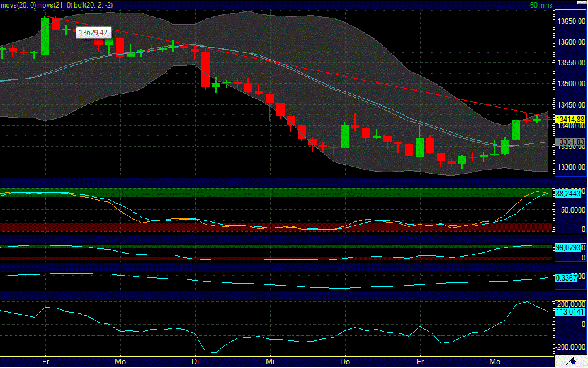Click the 13600,00 price axis label
Screen dimensions: 588x368
pos(571,42)
